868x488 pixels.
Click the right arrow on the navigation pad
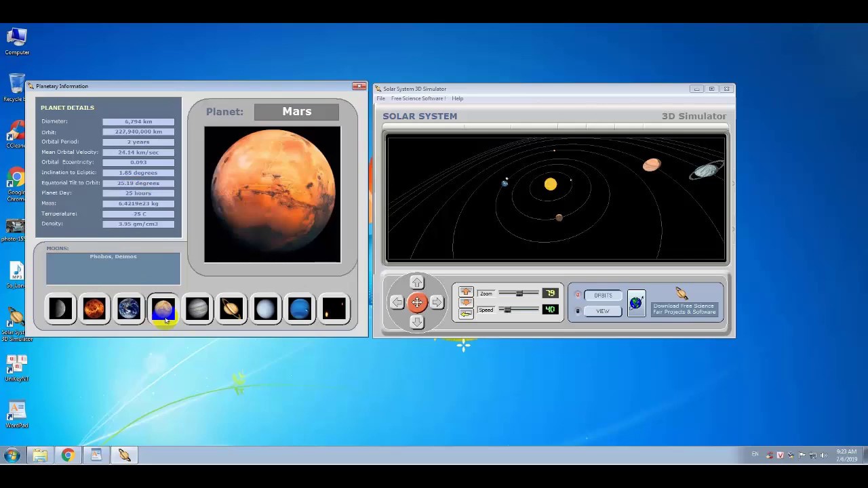(437, 302)
